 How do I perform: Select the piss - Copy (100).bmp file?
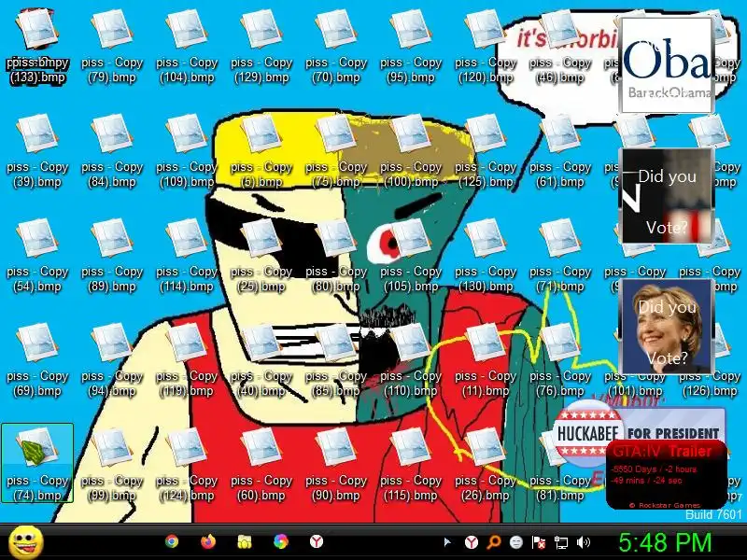click(411, 152)
